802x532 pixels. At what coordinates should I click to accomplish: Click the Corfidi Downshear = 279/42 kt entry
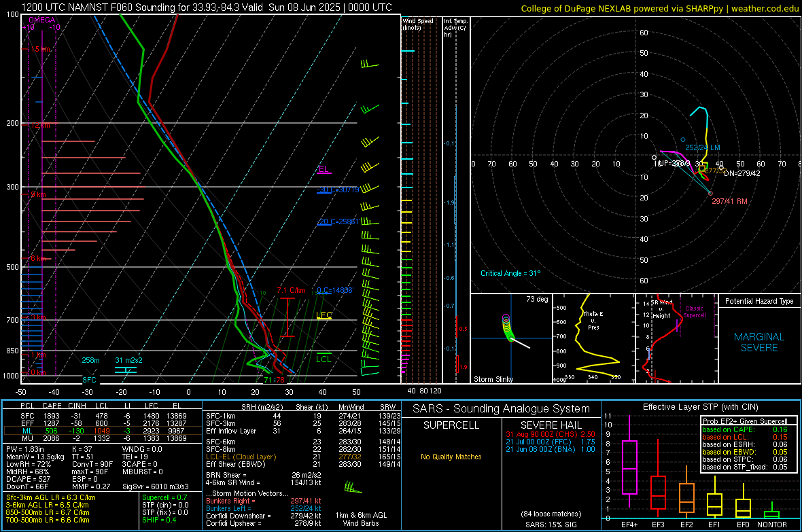click(x=264, y=516)
